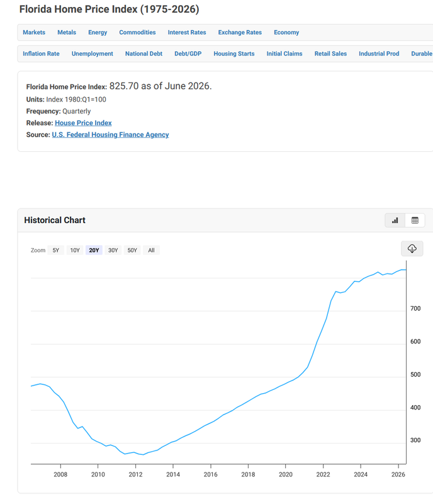Viewport: 433px width, 504px height.
Task: Go to Retail Sales page
Action: (330, 54)
